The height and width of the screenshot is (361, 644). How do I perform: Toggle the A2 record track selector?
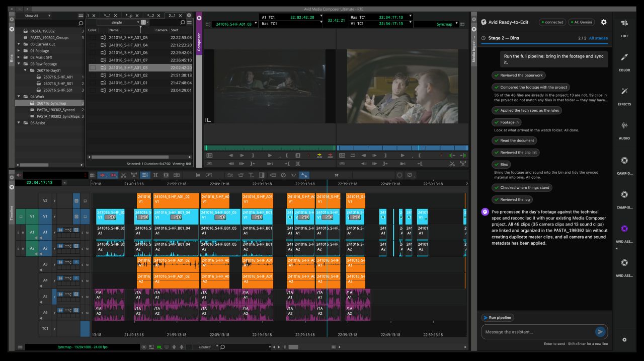click(x=45, y=248)
